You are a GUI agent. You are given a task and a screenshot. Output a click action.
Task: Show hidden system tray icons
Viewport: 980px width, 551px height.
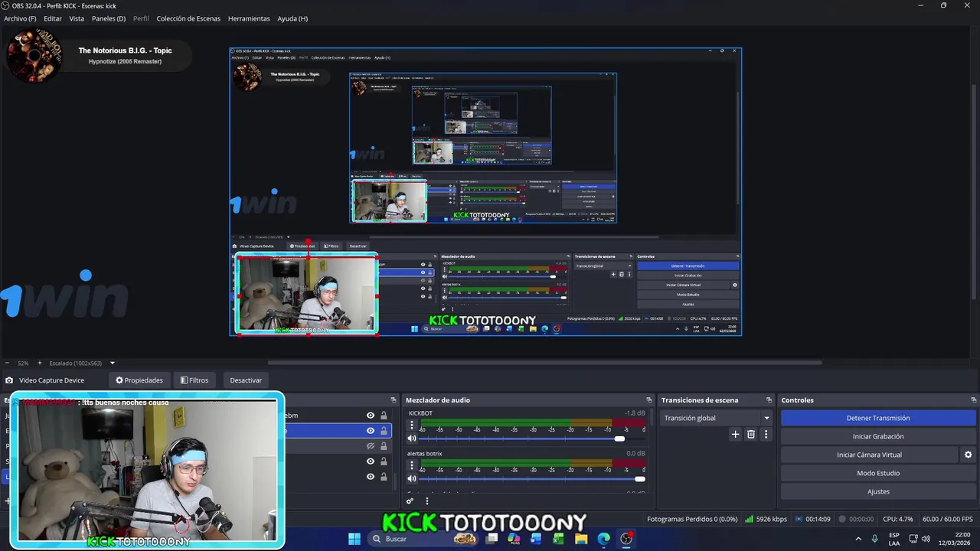[x=857, y=539]
